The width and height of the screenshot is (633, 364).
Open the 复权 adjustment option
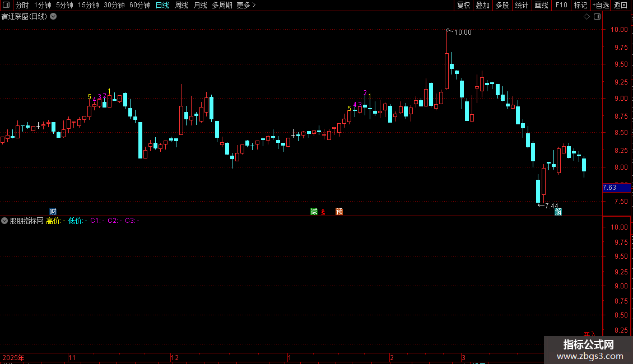tap(463, 5)
